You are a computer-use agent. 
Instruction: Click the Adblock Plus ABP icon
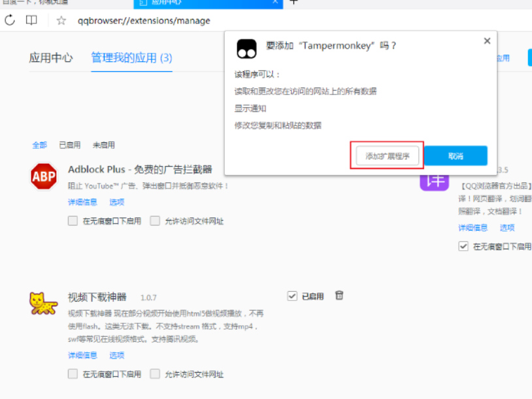44,176
